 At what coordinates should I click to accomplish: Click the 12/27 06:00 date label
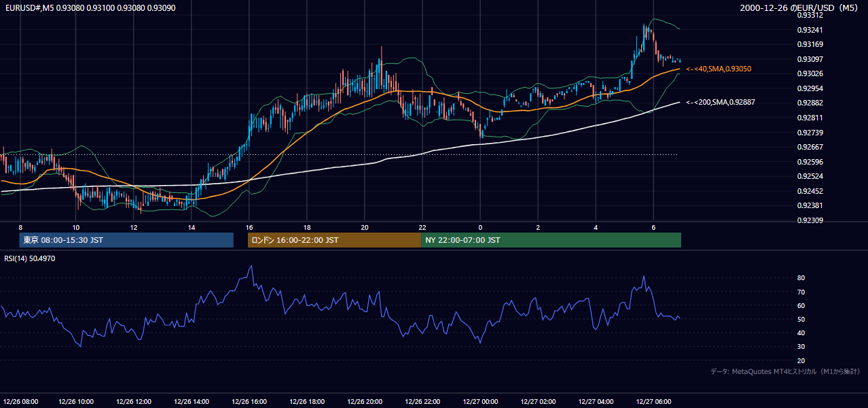(x=653, y=401)
